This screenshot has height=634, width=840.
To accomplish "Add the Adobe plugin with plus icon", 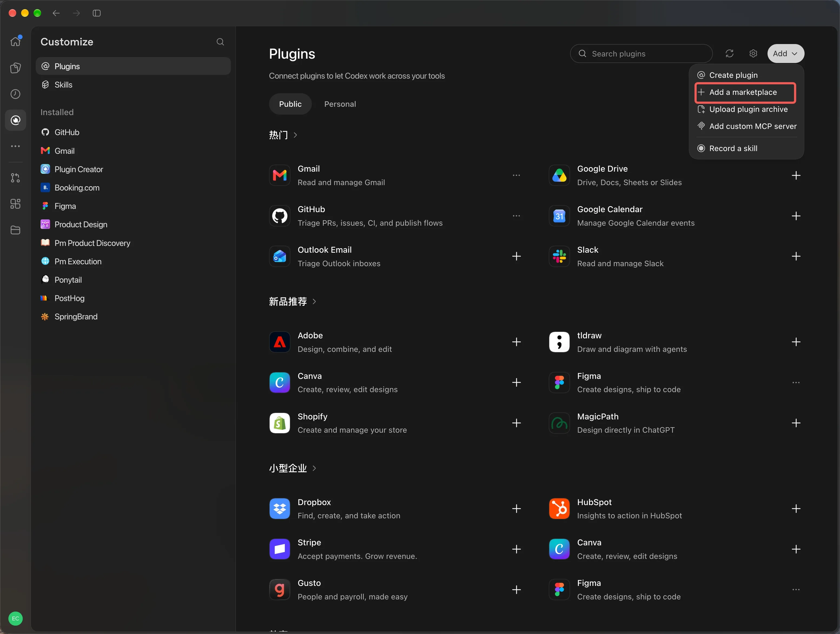I will [517, 342].
